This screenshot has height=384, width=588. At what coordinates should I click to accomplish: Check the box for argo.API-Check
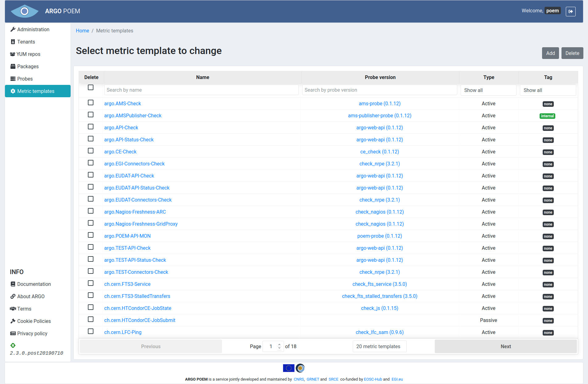click(91, 127)
